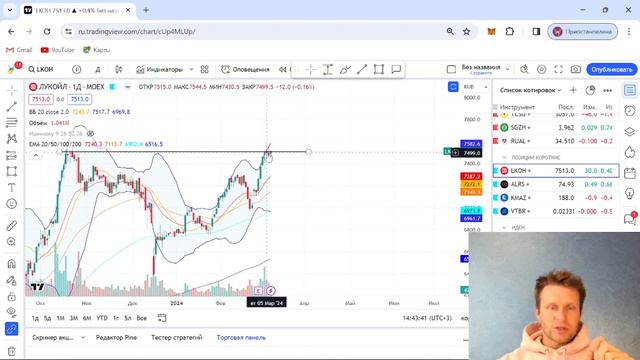The height and width of the screenshot is (360, 640).
Task: Select the text T tool in left sidebar
Action: point(12,188)
